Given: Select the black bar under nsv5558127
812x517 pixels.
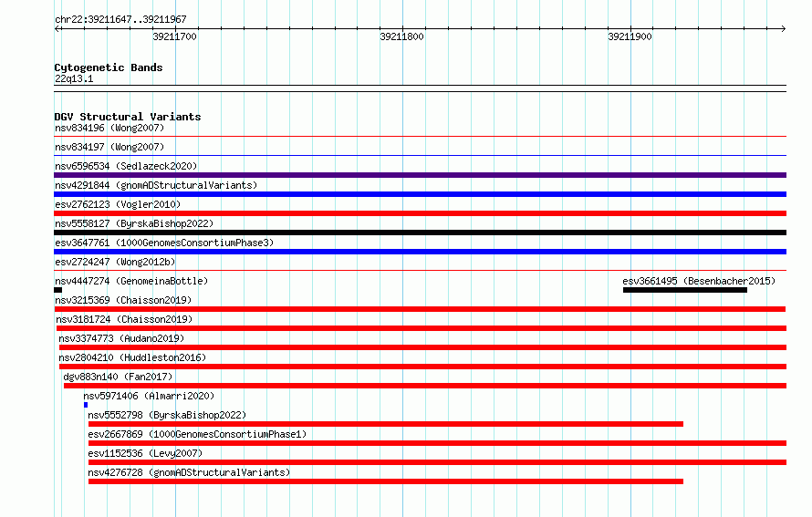Looking at the screenshot, I should 420,233.
